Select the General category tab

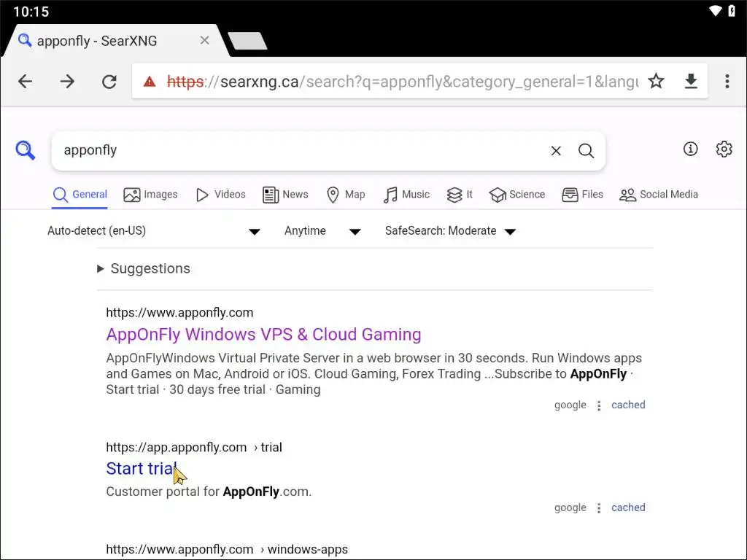pos(80,194)
